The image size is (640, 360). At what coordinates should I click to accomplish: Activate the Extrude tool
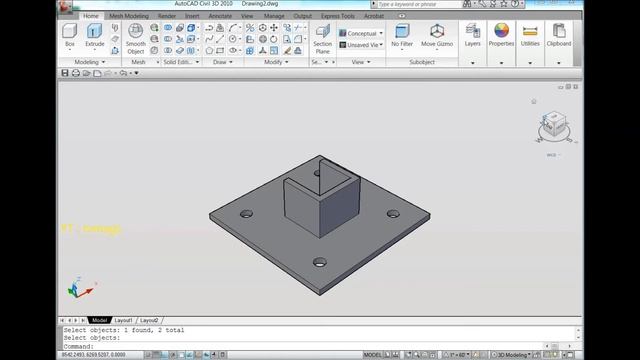[94, 36]
